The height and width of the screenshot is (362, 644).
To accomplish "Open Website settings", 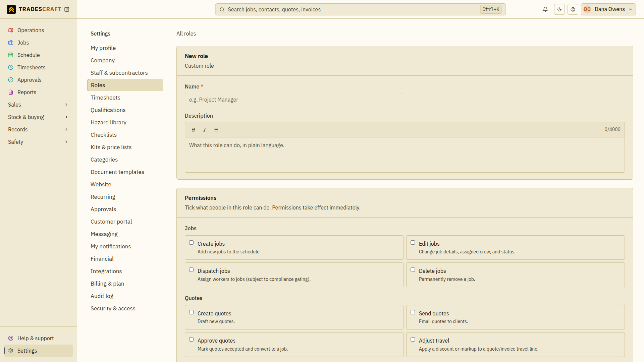I will pyautogui.click(x=125, y=184).
